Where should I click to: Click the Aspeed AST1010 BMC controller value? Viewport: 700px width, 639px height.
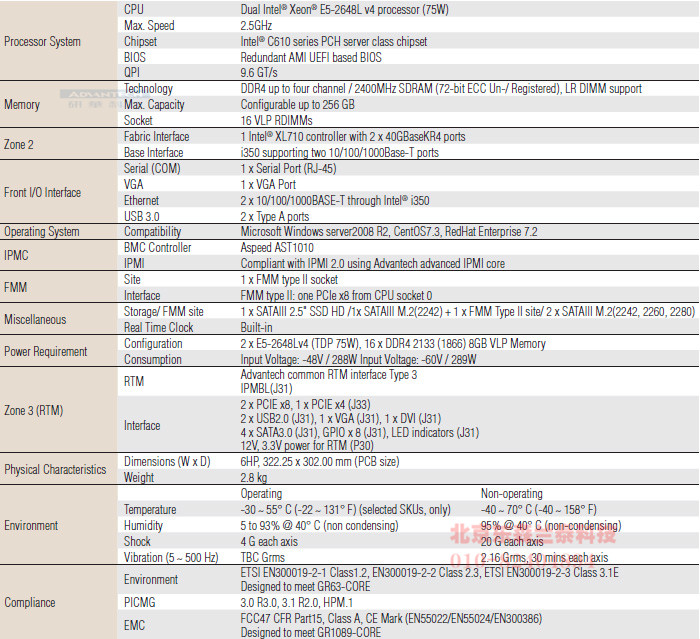point(279,247)
